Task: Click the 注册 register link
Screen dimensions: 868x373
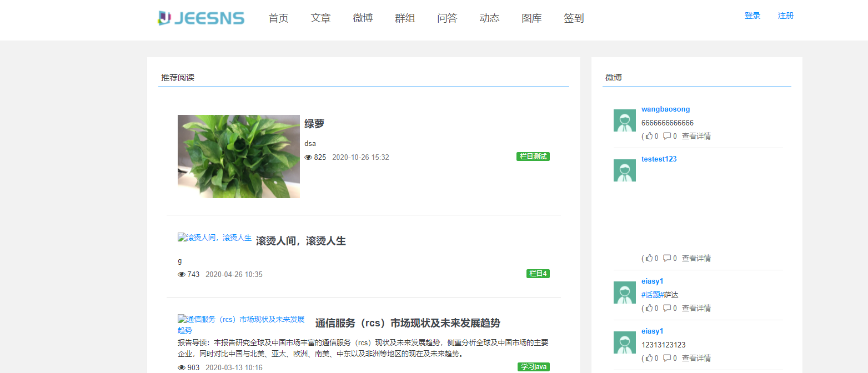Action: point(786,16)
